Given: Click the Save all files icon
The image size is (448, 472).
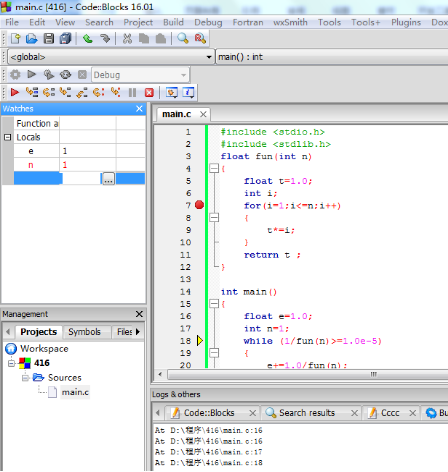Looking at the screenshot, I should point(65,39).
